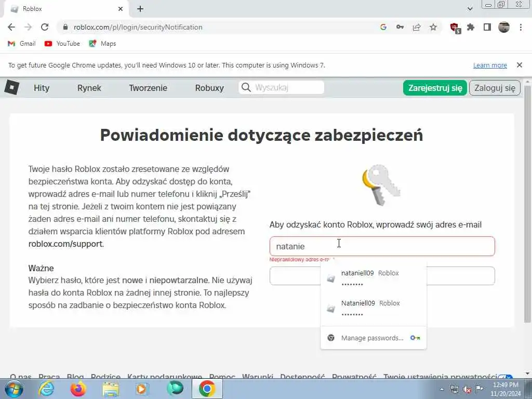Screen dimensions: 532x399
Task: Click the Zarejestruj się button
Action: point(435,88)
